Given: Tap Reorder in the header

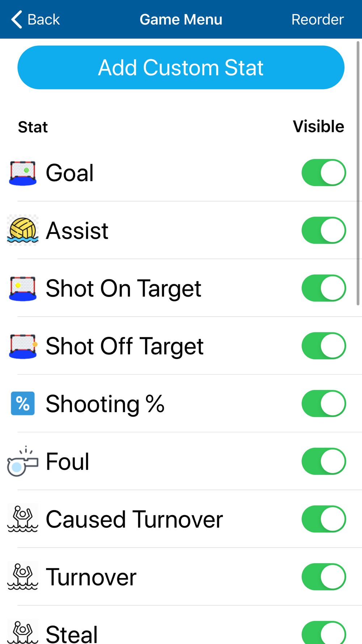Looking at the screenshot, I should pos(317,19).
